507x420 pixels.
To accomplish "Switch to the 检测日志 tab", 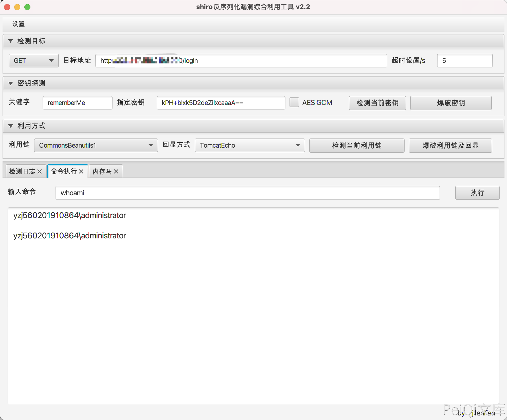I will (22, 172).
